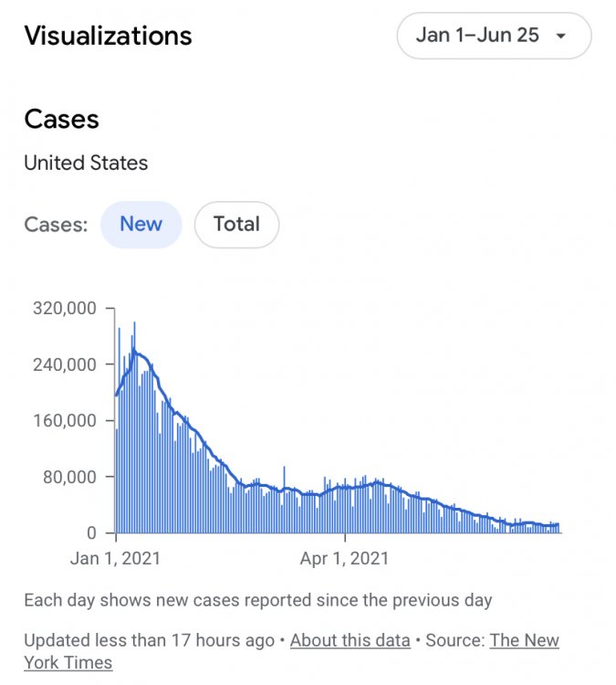Click the 160,000 y-axis label
This screenshot has height=685, width=616.
pyautogui.click(x=65, y=420)
